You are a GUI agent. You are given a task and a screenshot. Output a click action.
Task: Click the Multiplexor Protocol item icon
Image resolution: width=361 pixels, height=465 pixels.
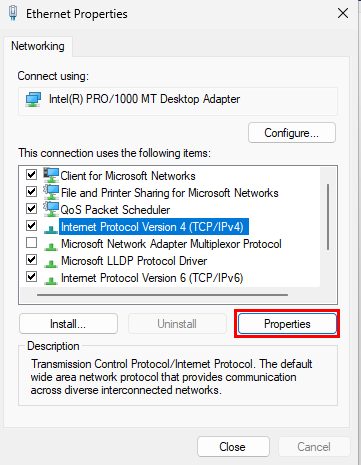point(51,246)
